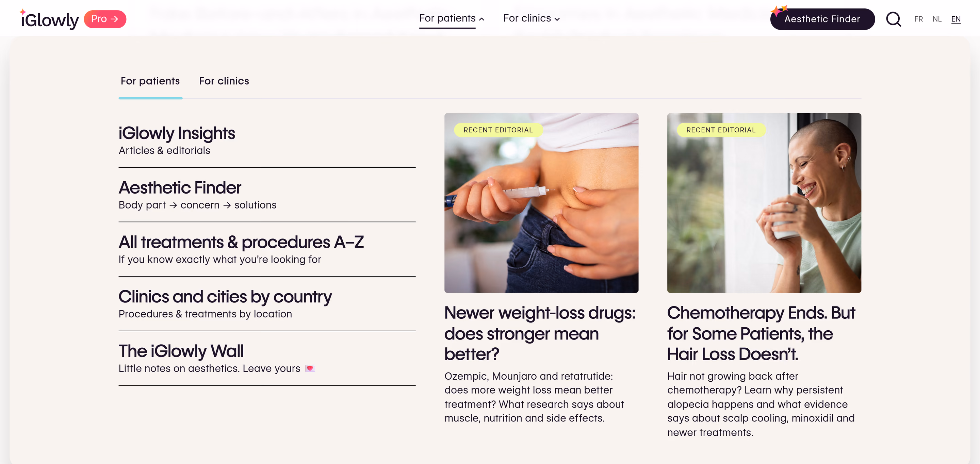
Task: Open Clinics and cities by country
Action: pos(267,304)
